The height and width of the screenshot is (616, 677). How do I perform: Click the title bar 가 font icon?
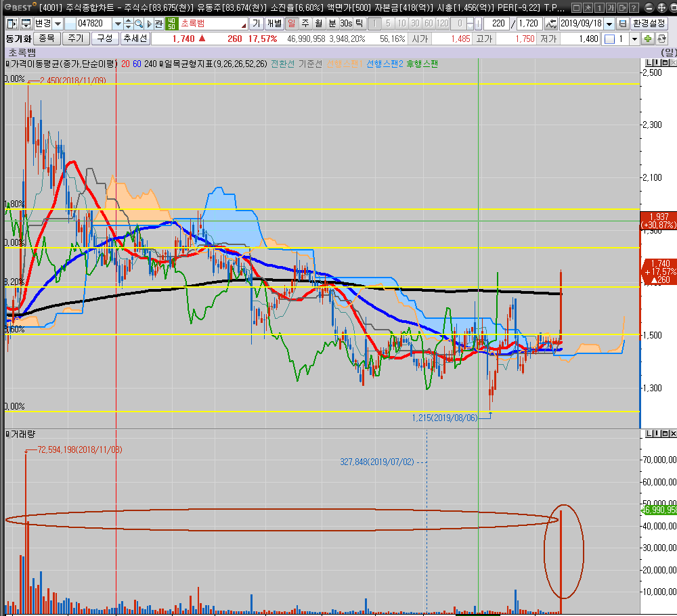[611, 7]
